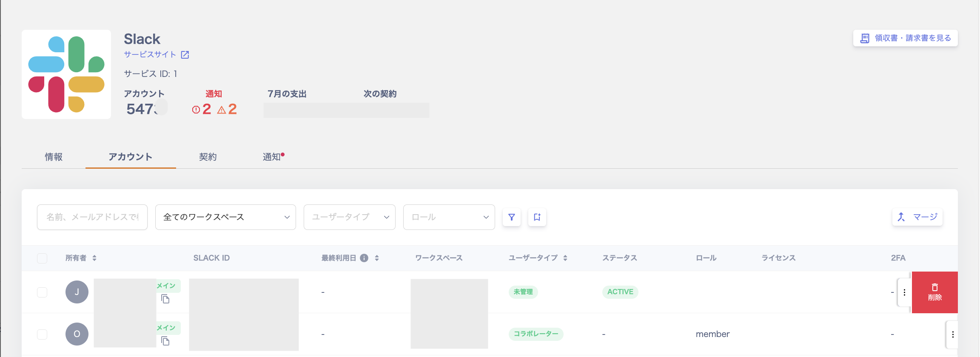Open external link icon beside サービスサイト
The width and height of the screenshot is (980, 357).
pos(185,55)
